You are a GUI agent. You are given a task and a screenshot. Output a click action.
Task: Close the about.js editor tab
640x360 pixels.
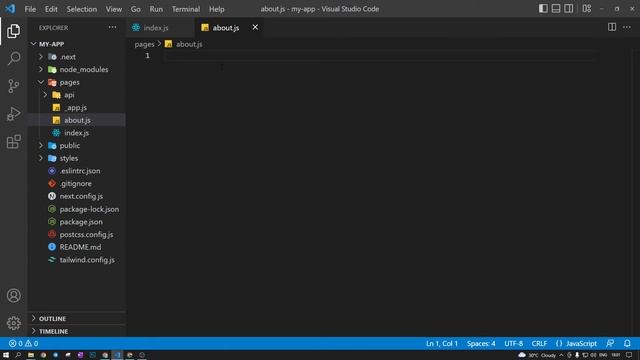click(255, 27)
